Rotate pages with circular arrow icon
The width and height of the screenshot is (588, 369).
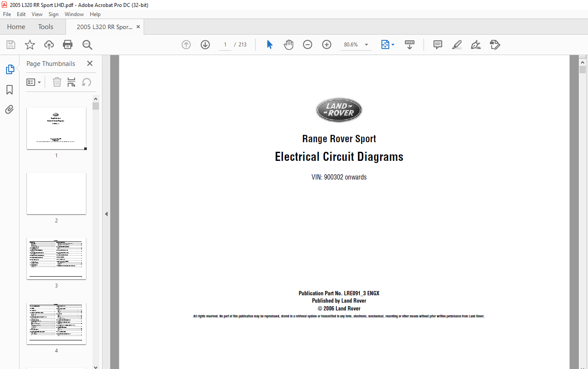[86, 82]
